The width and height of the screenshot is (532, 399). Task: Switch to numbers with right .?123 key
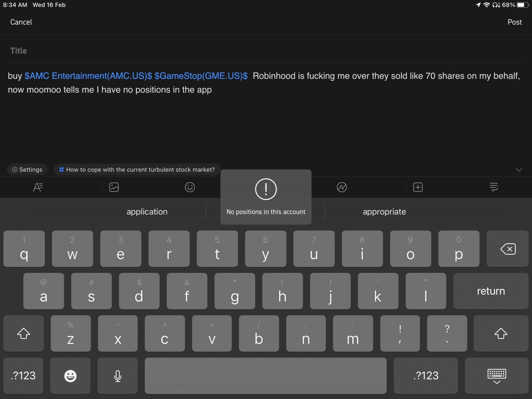pyautogui.click(x=426, y=376)
